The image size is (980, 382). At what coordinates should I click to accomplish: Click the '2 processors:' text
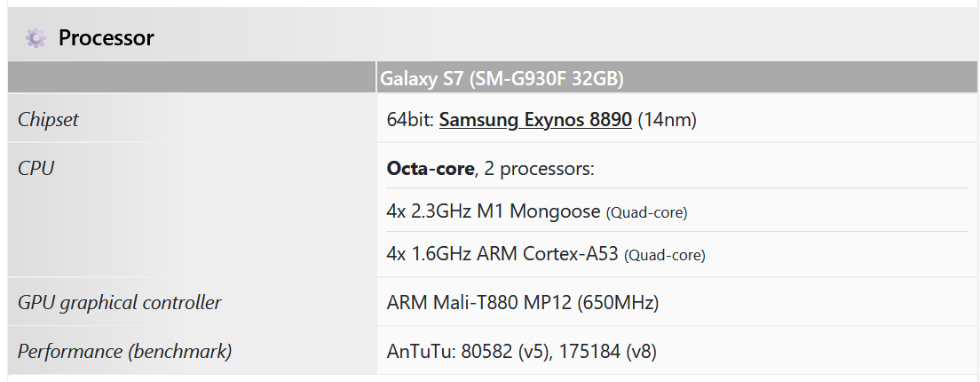[x=539, y=169]
